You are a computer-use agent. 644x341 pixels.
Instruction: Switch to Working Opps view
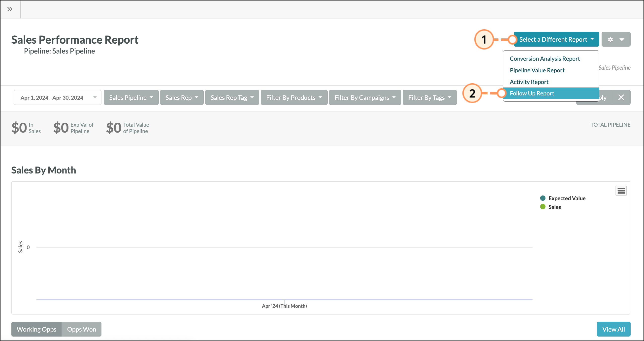coord(36,329)
